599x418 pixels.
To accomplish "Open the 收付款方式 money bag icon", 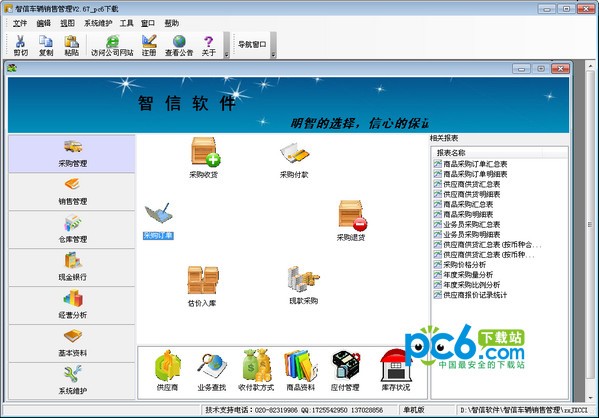I will [x=256, y=370].
